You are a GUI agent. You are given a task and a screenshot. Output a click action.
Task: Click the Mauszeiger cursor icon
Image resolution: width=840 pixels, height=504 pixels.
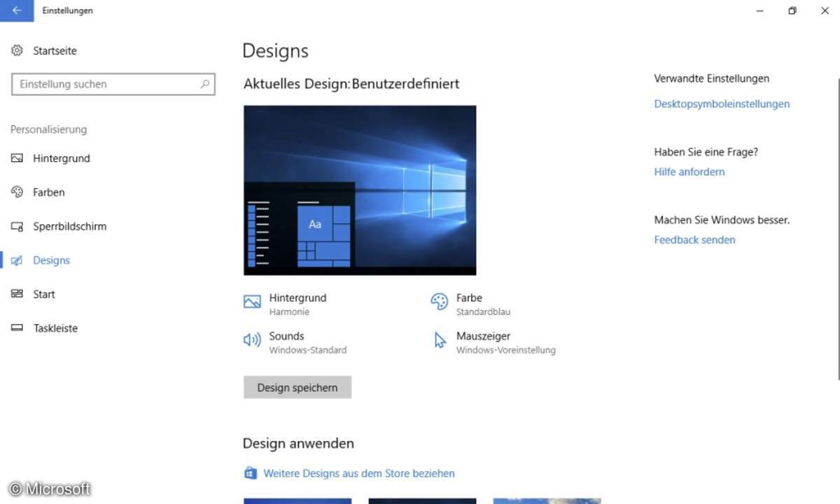click(440, 340)
